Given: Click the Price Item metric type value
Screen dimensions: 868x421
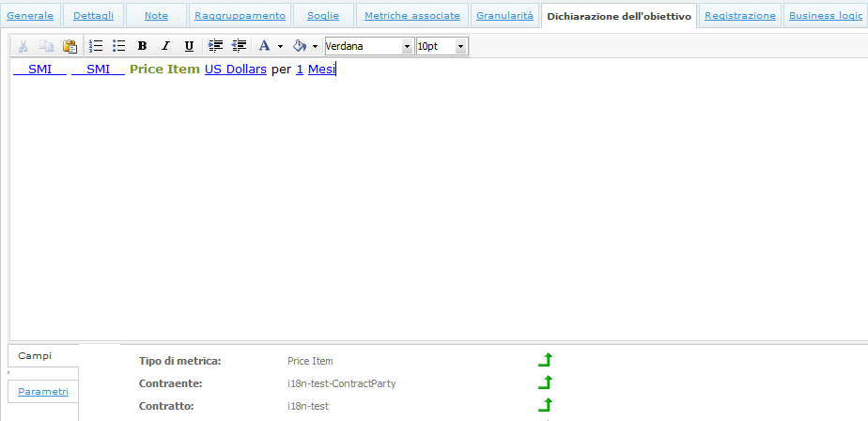Looking at the screenshot, I should click(310, 361).
